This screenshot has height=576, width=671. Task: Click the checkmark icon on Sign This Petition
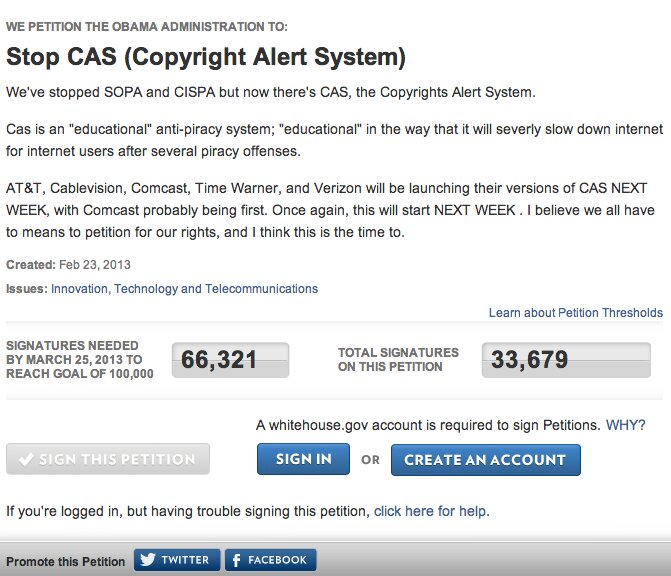click(x=26, y=459)
